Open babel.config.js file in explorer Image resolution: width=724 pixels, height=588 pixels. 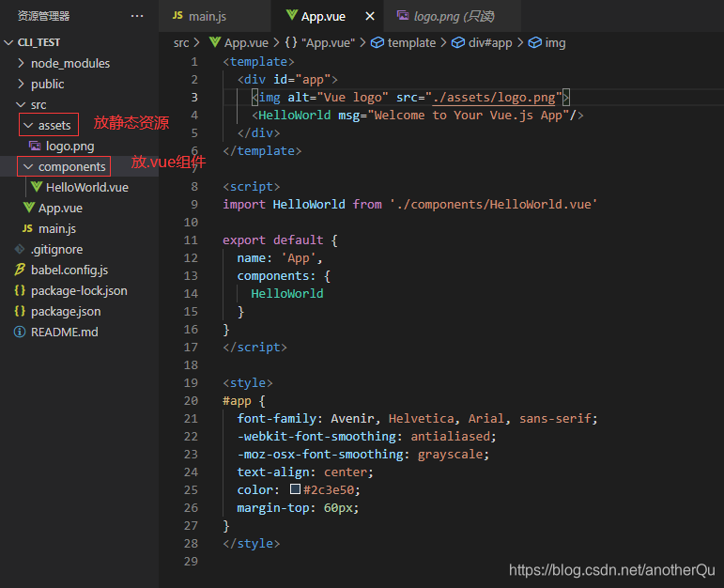click(69, 271)
